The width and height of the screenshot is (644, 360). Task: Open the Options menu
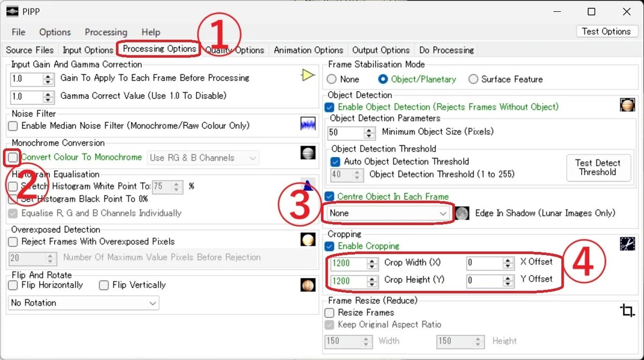(55, 32)
